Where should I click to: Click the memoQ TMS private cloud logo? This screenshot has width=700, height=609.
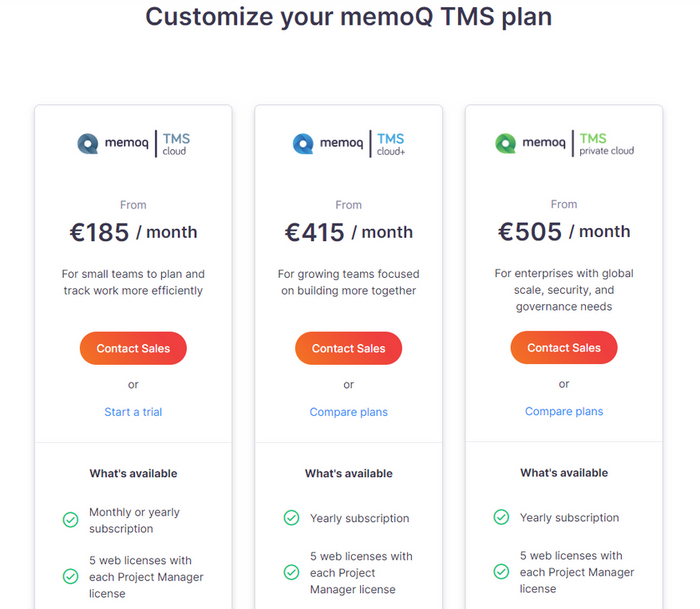[x=564, y=144]
